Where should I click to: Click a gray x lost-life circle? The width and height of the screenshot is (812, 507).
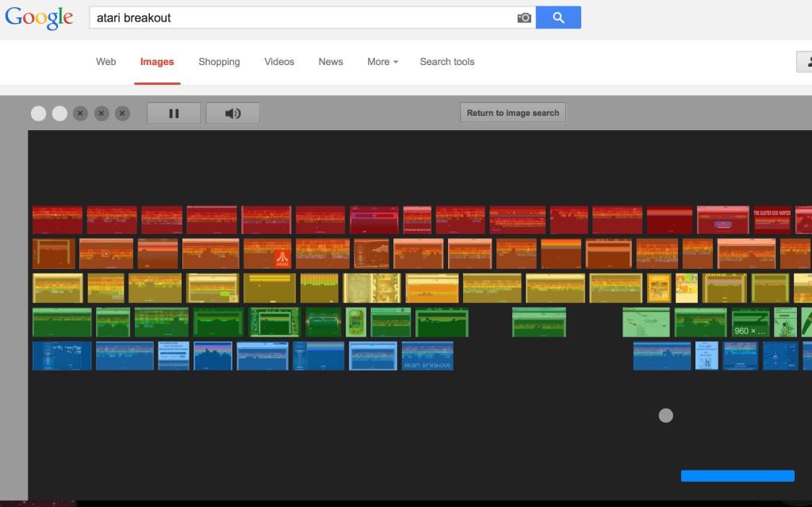(79, 113)
